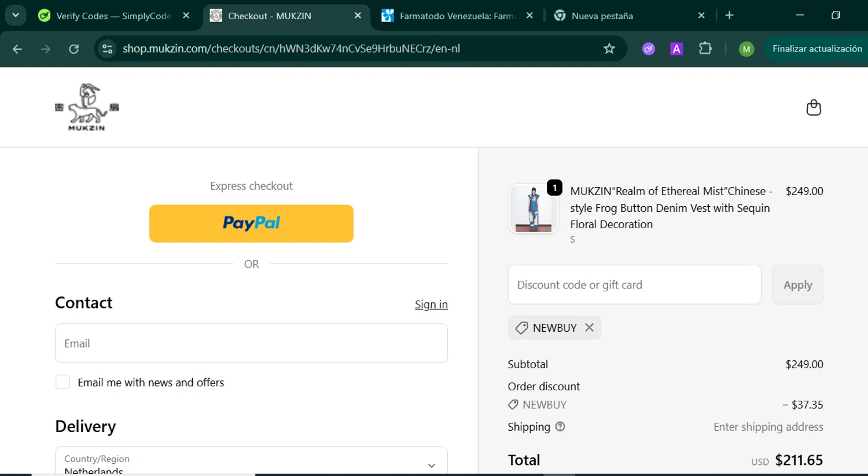Close the Checkout - MUKZIN tab
The width and height of the screenshot is (868, 476).
pos(358,16)
